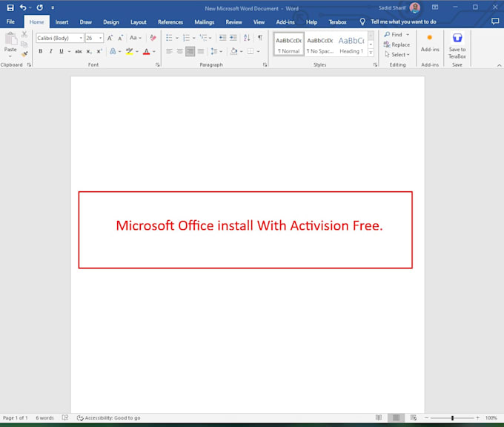Open the File menu
Screen dimensions: 504x427
[x=10, y=21]
